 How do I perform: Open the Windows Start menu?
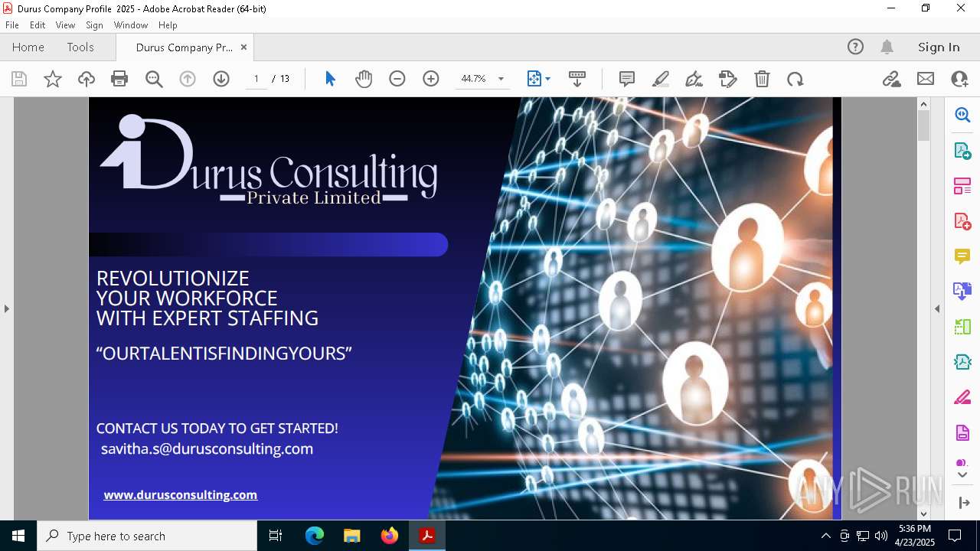18,536
